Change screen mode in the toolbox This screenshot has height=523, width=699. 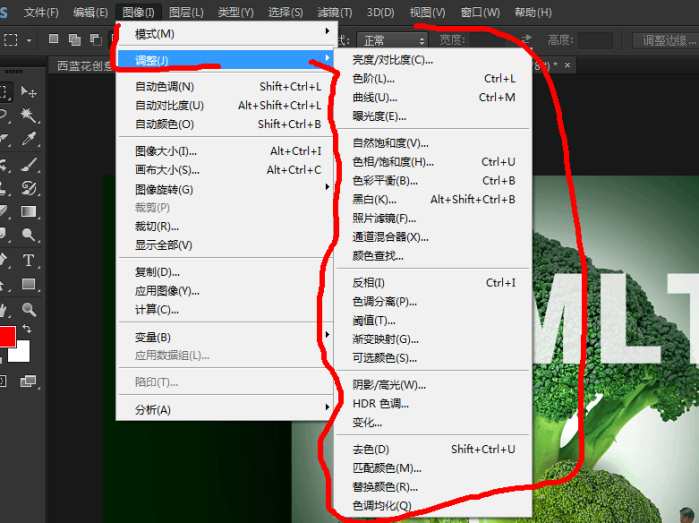coord(28,381)
